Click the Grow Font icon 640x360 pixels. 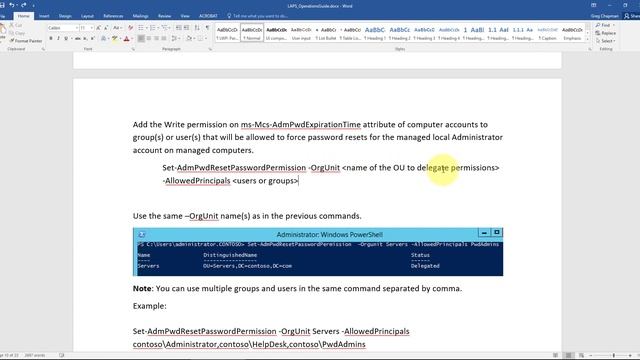click(x=98, y=28)
